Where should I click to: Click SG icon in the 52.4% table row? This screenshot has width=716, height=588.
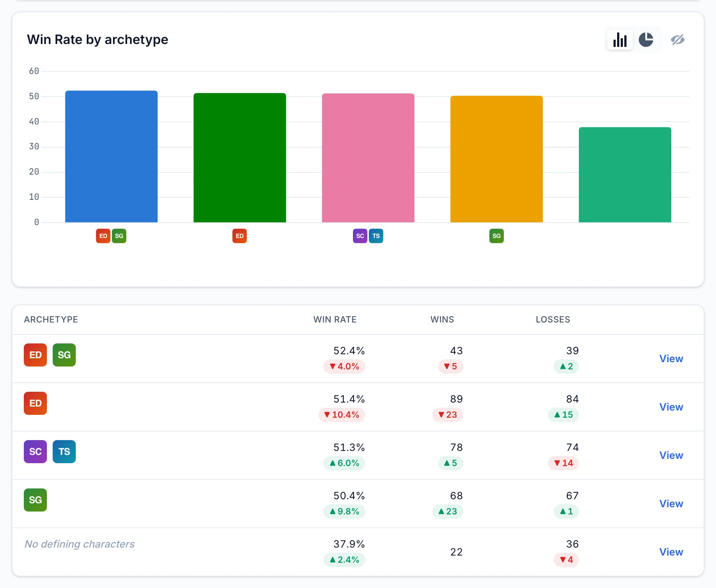64,355
